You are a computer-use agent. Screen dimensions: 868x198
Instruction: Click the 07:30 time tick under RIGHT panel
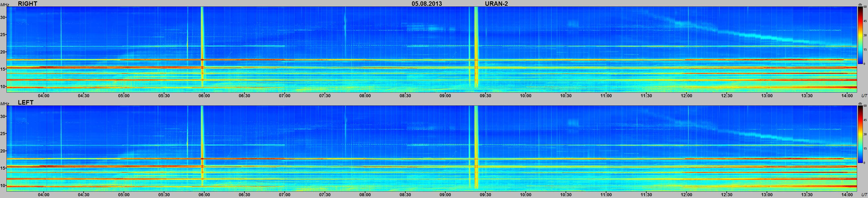325,96
